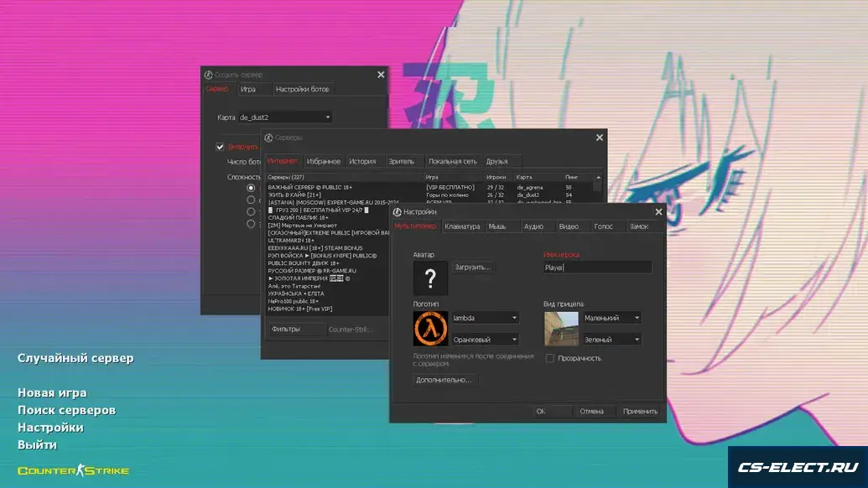Screen dimensions: 868x488
Task: Click the Имя игрока input field
Action: (597, 267)
